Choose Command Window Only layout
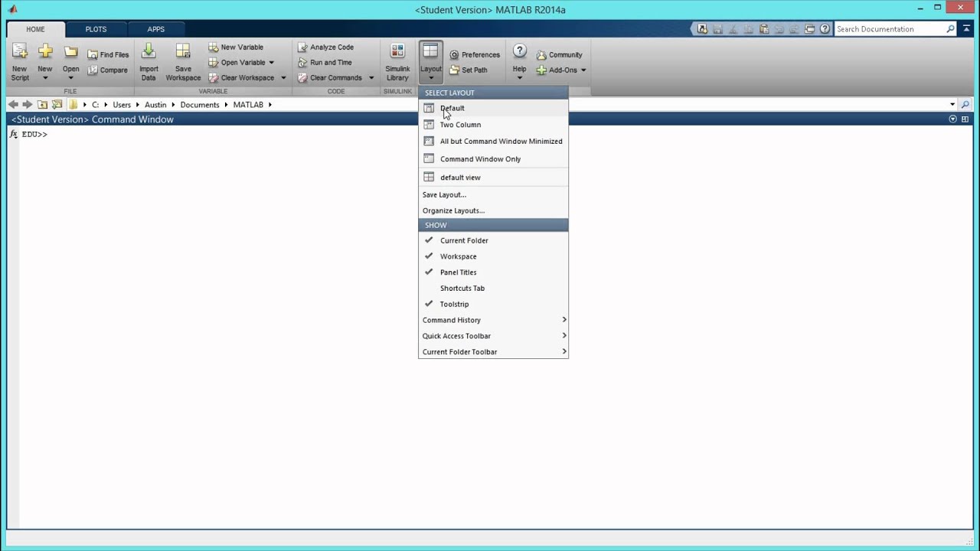This screenshot has height=551, width=980. pyautogui.click(x=493, y=159)
